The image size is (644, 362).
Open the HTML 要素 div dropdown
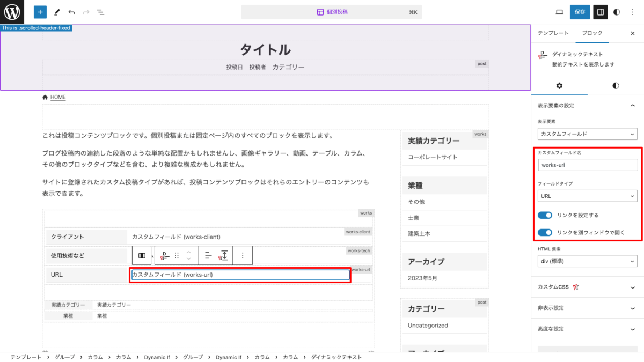point(588,261)
